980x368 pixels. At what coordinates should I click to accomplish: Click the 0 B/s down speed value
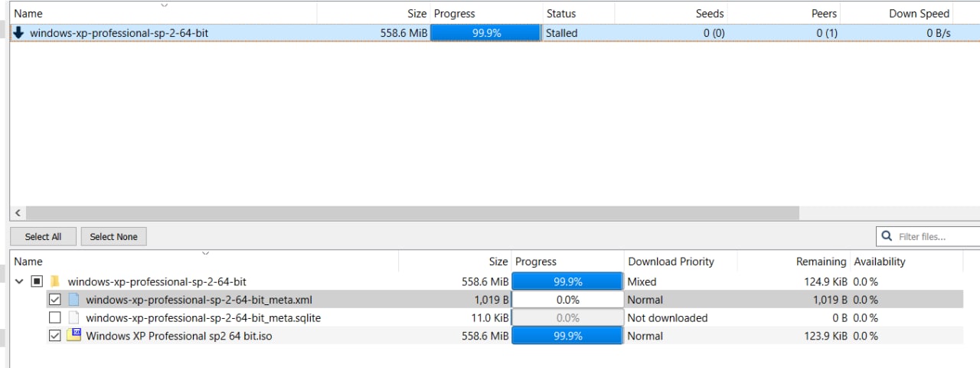[x=938, y=33]
